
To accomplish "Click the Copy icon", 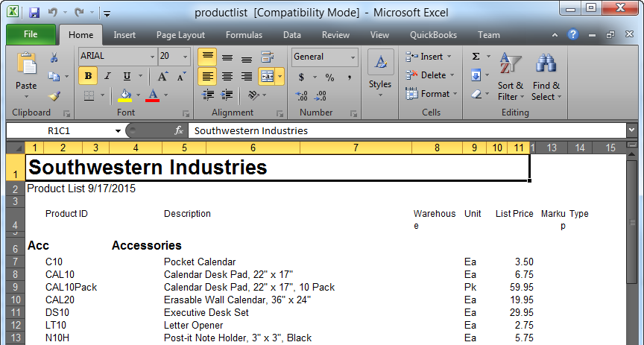I will (54, 77).
